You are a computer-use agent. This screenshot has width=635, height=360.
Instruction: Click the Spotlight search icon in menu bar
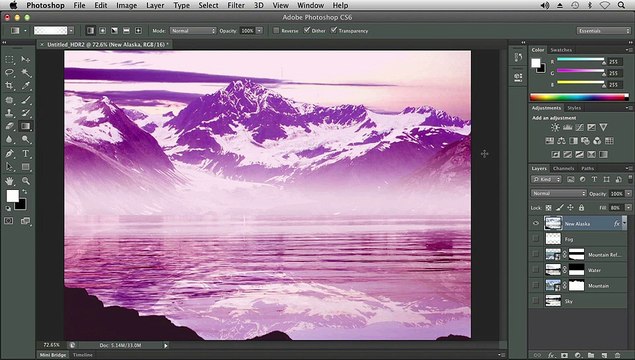(621, 5)
